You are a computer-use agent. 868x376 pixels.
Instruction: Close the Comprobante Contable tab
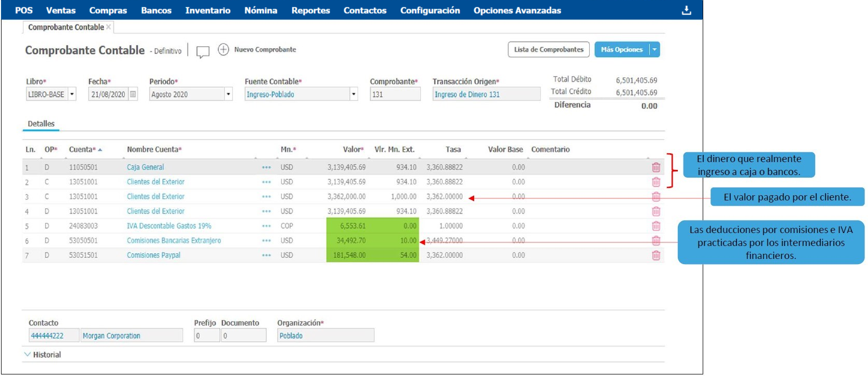coord(108,27)
